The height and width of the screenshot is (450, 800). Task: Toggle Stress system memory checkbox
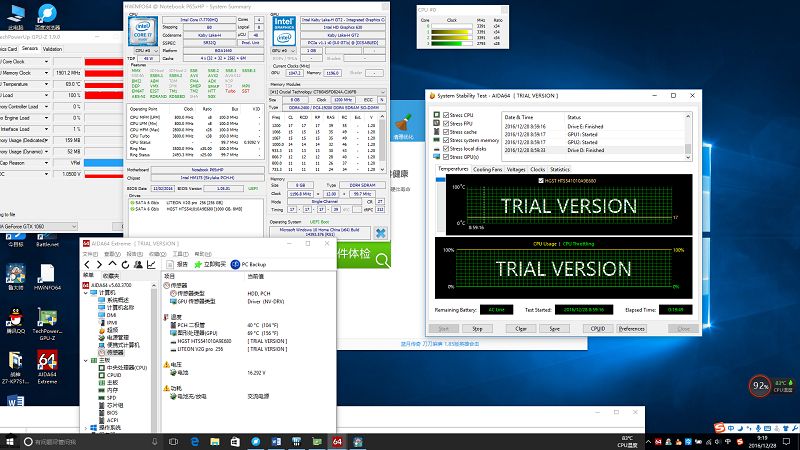446,140
